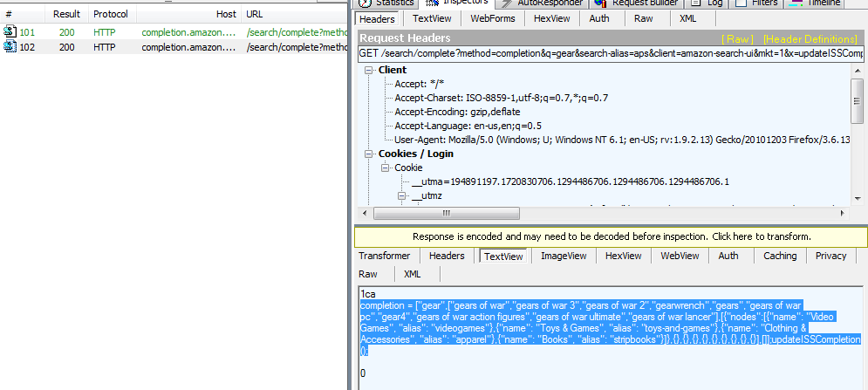Switch to the Log tab

707,3
